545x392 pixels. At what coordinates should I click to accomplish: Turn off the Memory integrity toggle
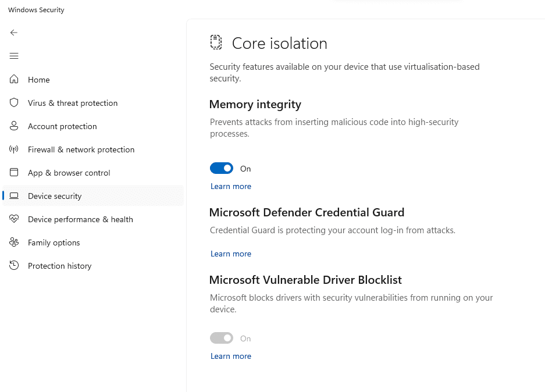pos(222,168)
